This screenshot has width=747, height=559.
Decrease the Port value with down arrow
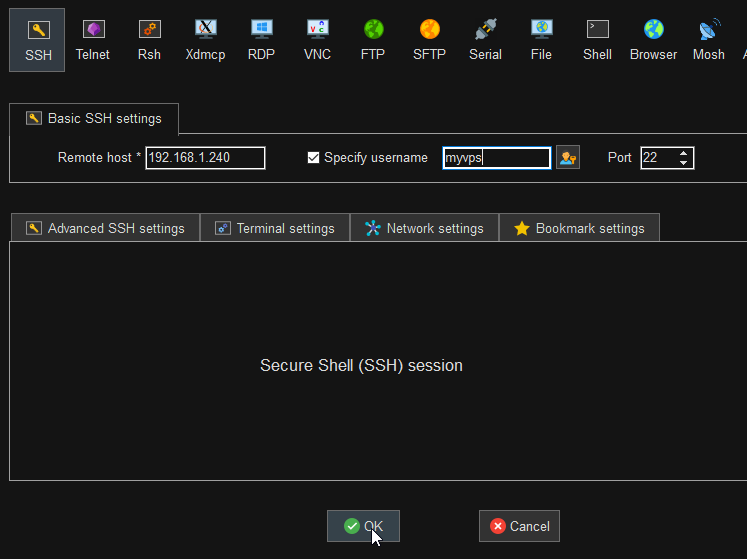(x=684, y=163)
